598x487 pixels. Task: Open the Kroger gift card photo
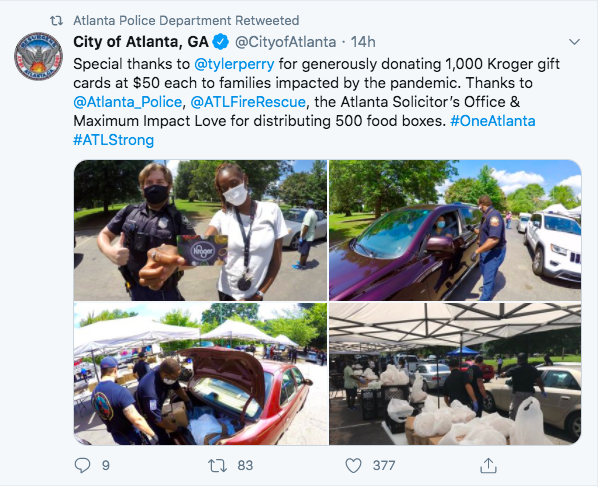[x=201, y=230]
